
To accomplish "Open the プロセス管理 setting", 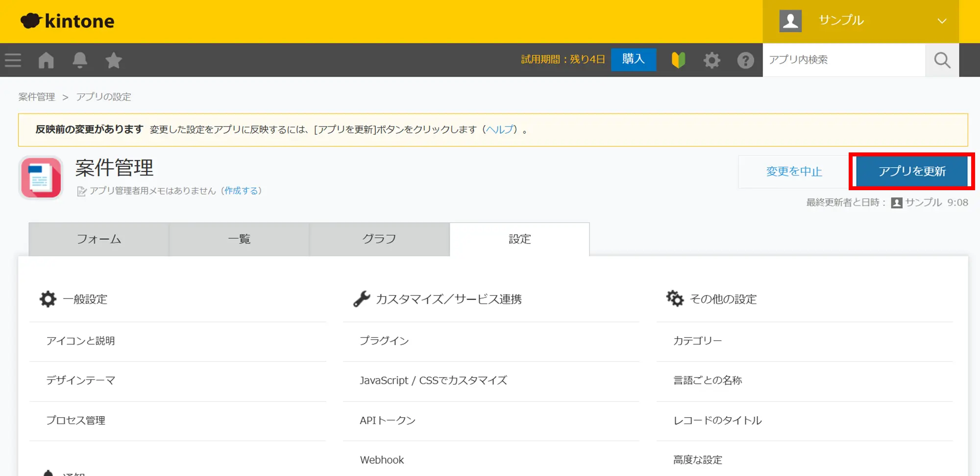I will (76, 421).
